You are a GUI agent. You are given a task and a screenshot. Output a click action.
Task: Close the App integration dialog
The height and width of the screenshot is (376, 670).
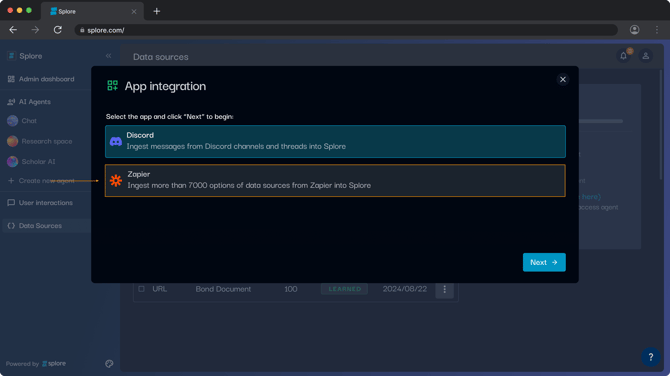[x=563, y=79]
